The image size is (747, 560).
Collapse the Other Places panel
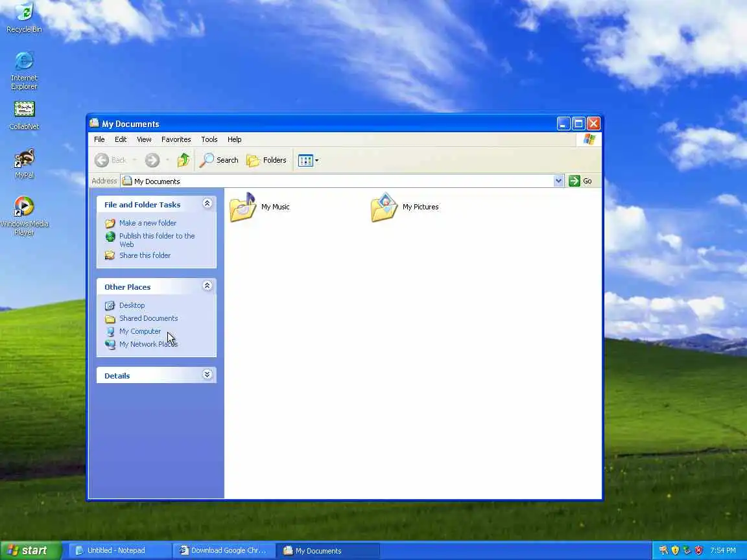(207, 286)
